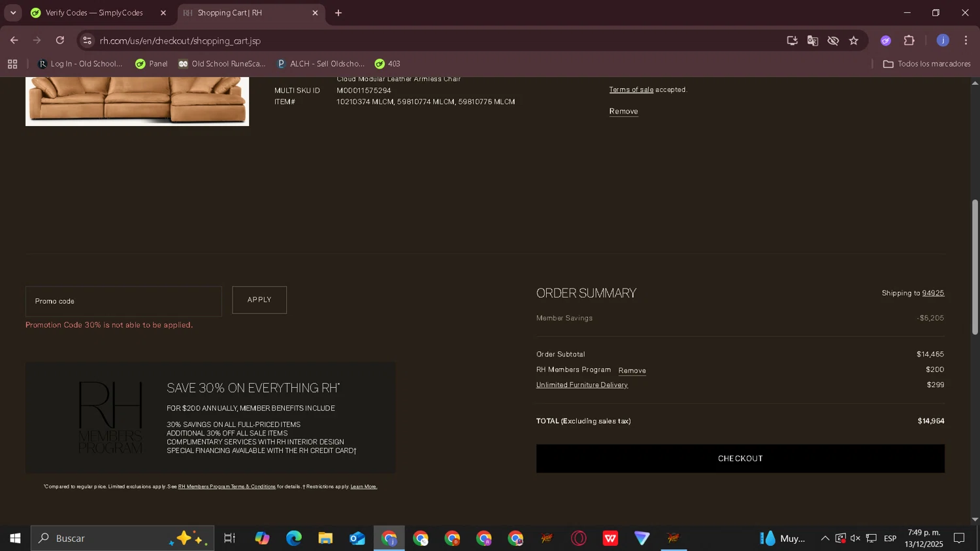The image size is (980, 551).
Task: Open weather widget on taskbar
Action: (783, 539)
